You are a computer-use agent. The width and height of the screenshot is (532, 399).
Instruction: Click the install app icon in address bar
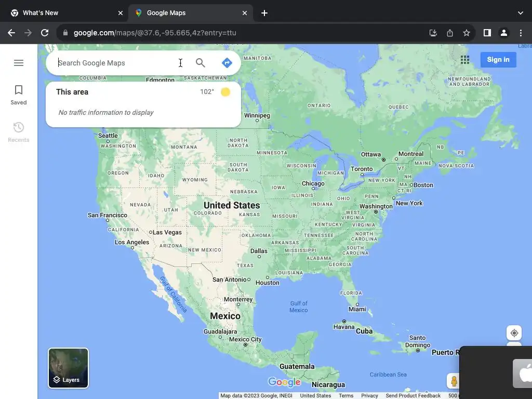[433, 33]
